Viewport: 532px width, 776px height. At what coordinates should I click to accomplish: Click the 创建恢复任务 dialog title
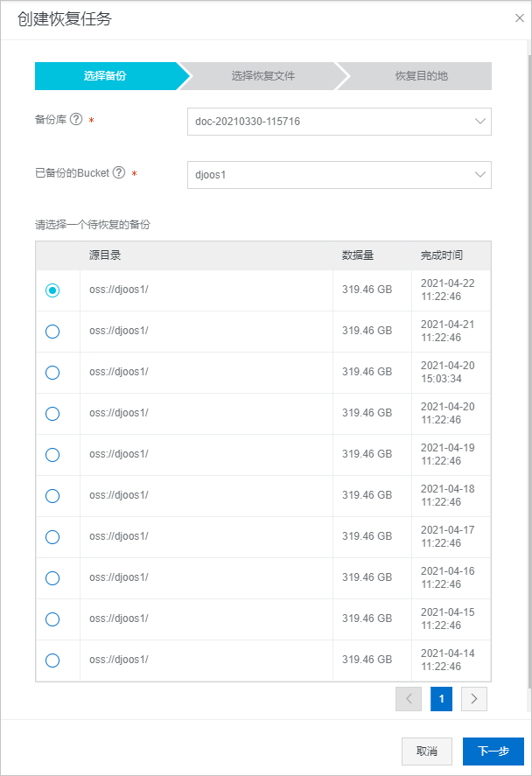65,18
